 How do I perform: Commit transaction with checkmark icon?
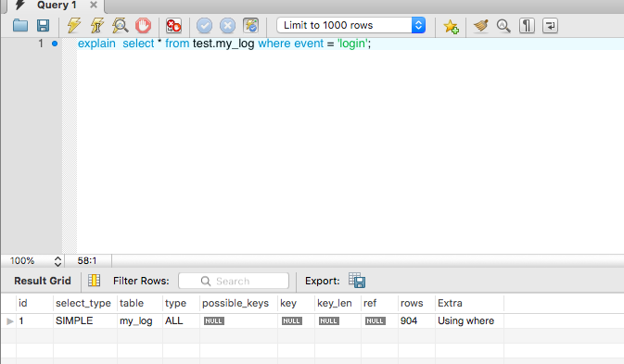(x=204, y=26)
